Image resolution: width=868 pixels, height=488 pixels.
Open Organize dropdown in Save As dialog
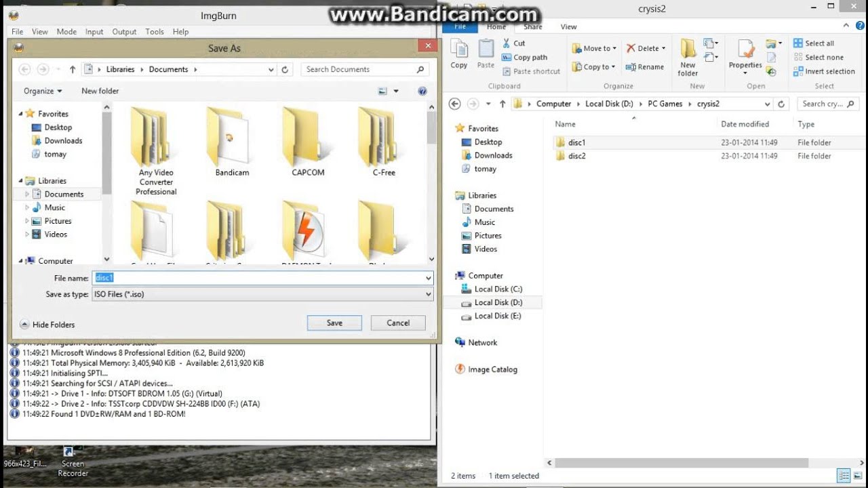[x=43, y=91]
